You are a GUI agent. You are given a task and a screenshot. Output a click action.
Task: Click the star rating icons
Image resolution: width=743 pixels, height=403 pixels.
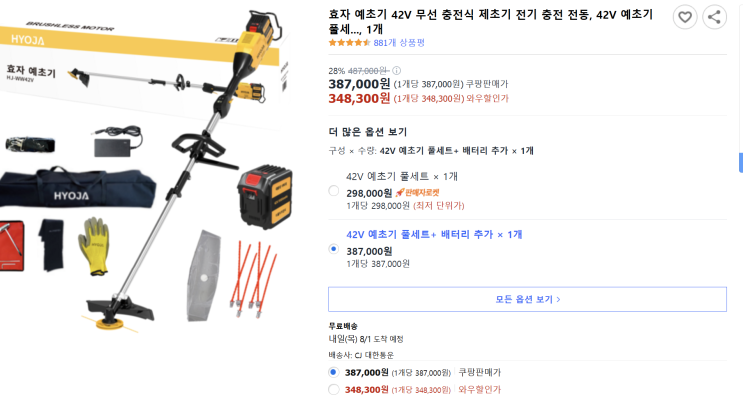[x=349, y=43]
